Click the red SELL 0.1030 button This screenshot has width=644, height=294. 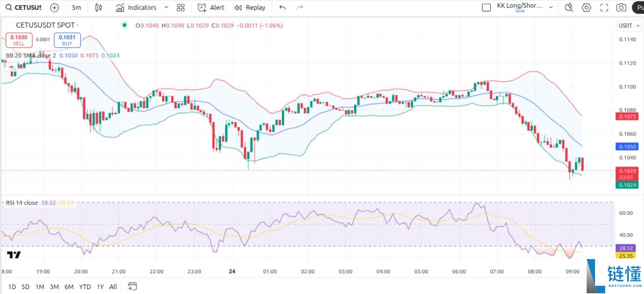coord(19,40)
